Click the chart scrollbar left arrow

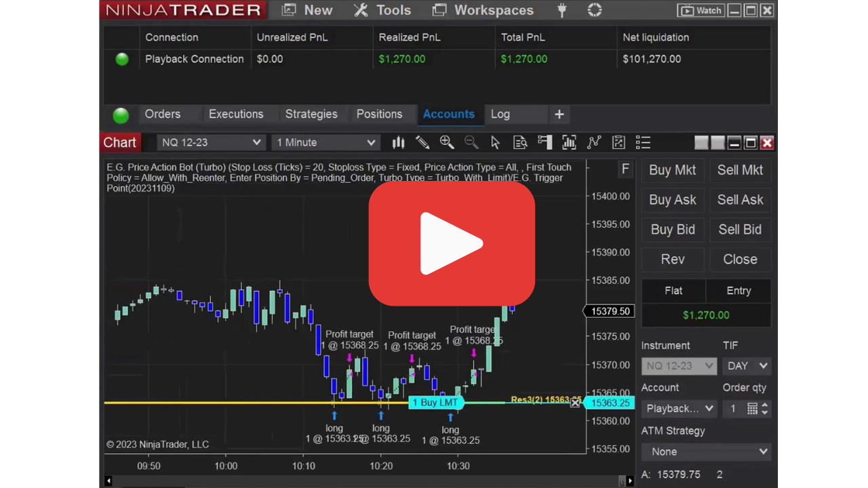(x=108, y=481)
